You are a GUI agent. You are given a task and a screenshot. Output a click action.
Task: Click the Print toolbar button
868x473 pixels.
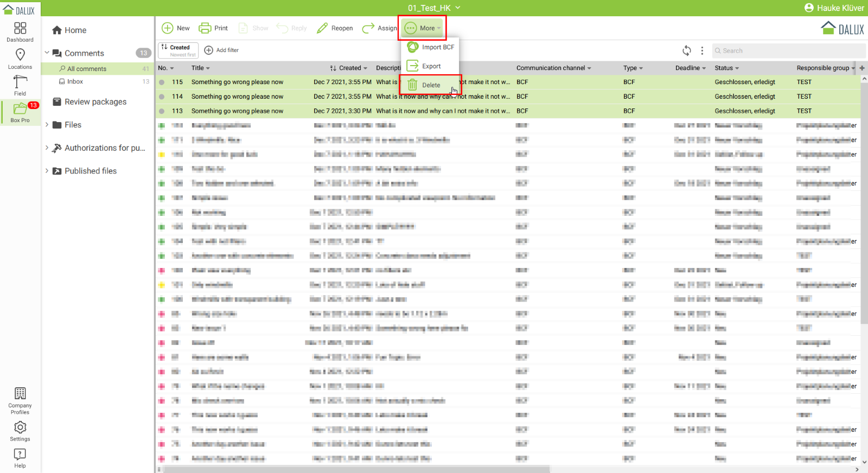pyautogui.click(x=213, y=28)
